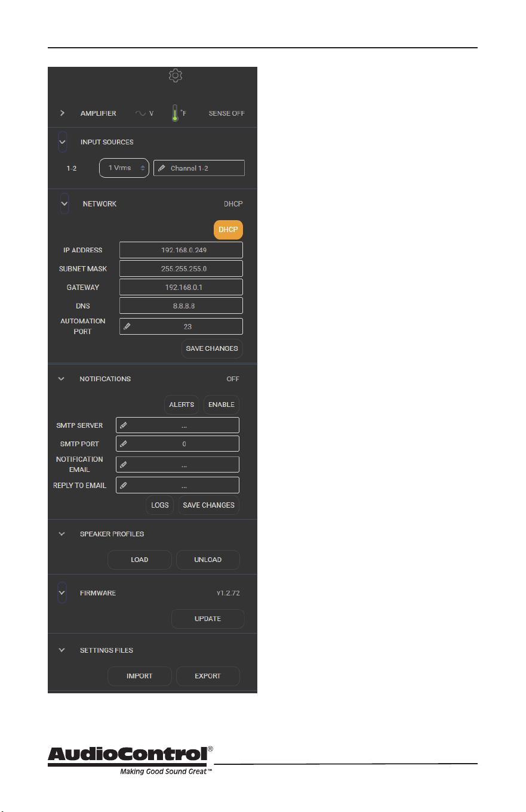526x812 pixels.
Task: Open notification LOGS
Action: point(159,505)
